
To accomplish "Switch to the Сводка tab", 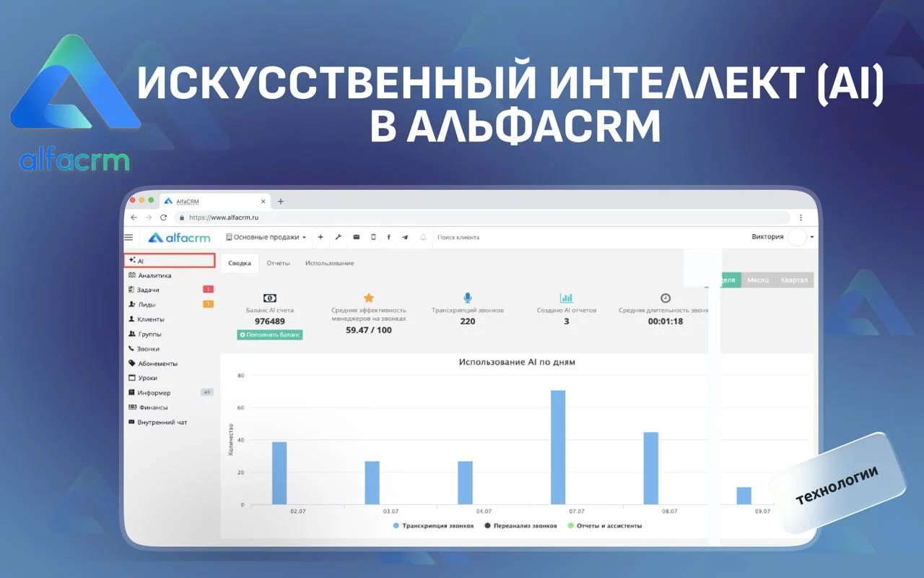I will (240, 263).
